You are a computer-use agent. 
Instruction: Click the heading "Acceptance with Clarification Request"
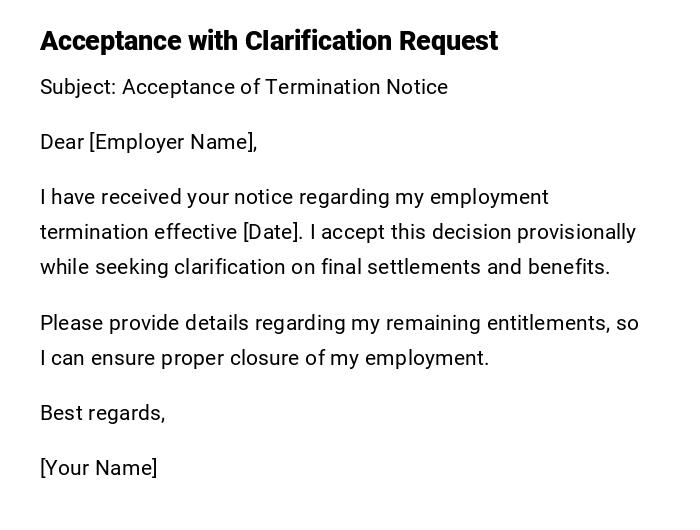coord(268,41)
